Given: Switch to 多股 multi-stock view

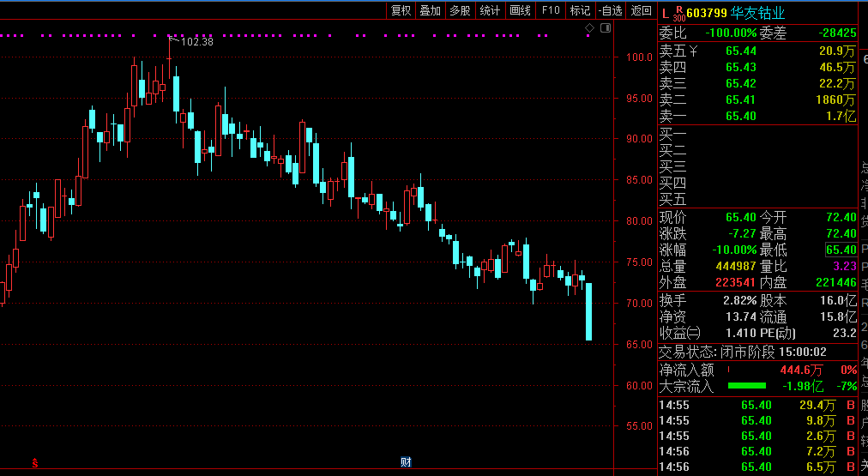Looking at the screenshot, I should coord(460,10).
